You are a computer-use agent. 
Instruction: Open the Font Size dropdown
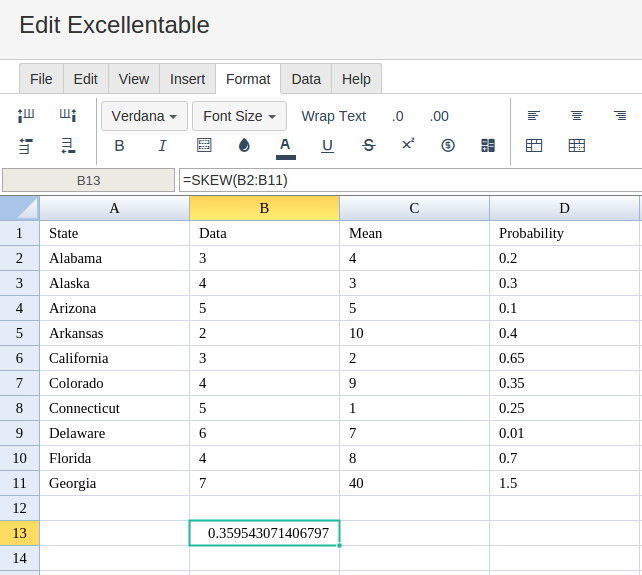point(239,116)
